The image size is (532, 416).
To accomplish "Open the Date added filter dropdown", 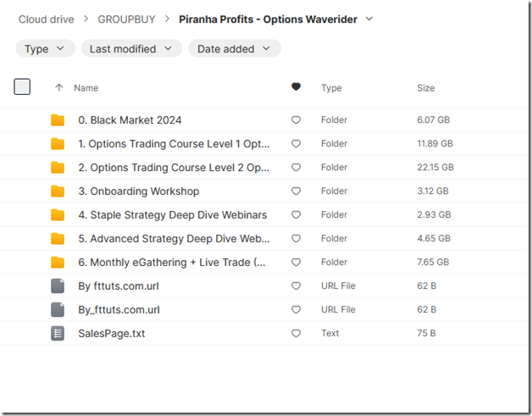I will 234,49.
